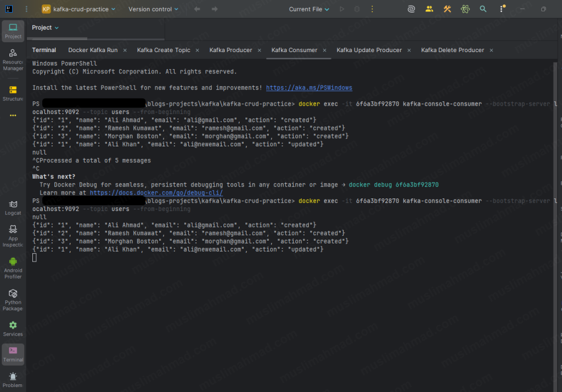Image resolution: width=562 pixels, height=392 pixels.
Task: Open Code With Me people icon
Action: (x=429, y=9)
